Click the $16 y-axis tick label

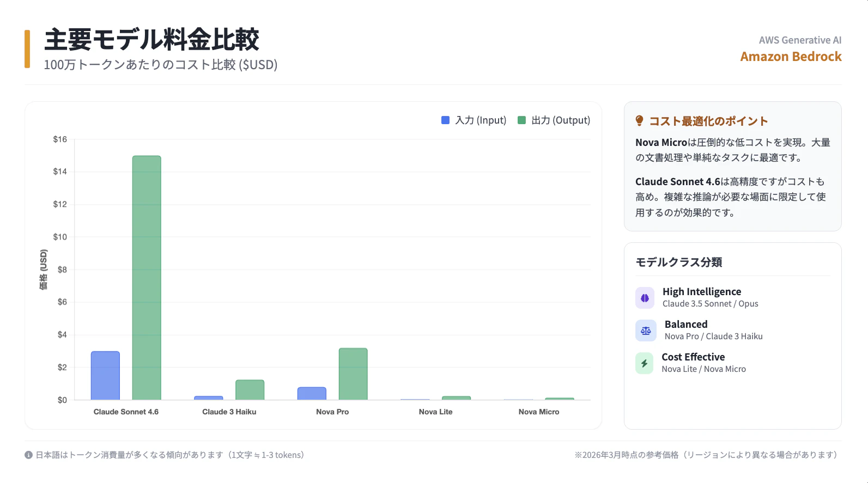(60, 139)
